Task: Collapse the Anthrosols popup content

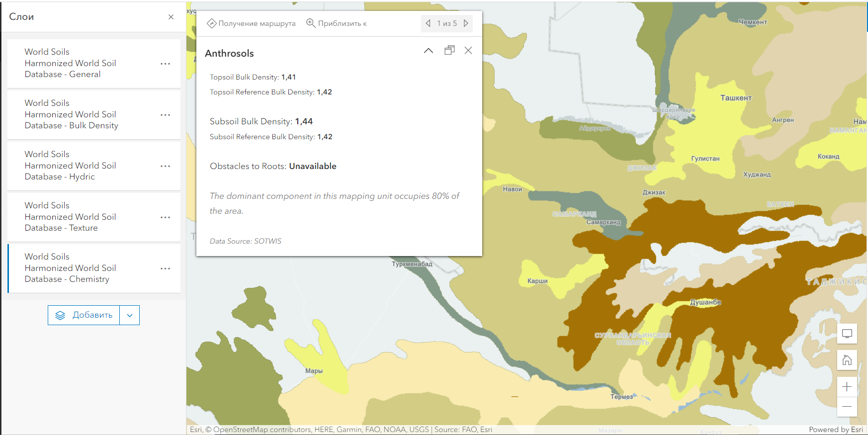Action: click(429, 51)
